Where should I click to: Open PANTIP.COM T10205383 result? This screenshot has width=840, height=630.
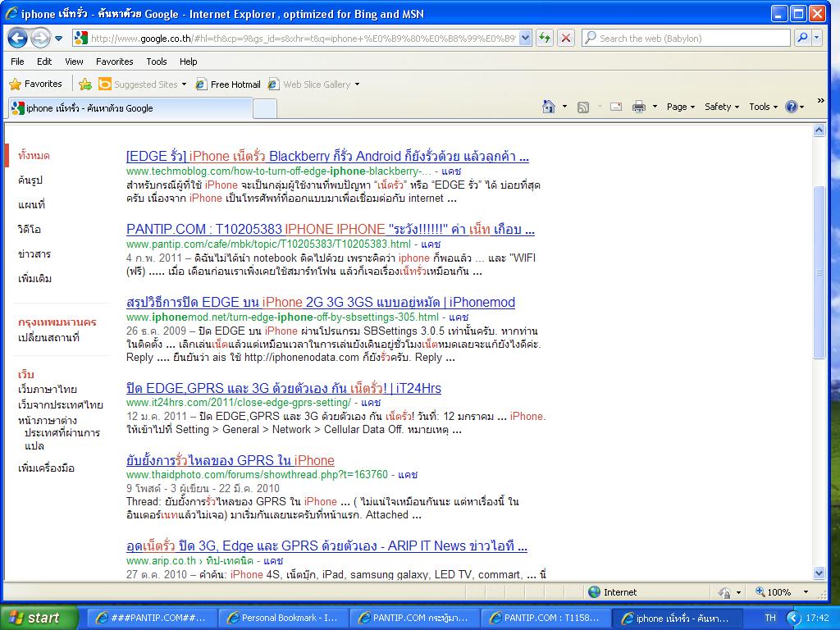(x=330, y=230)
